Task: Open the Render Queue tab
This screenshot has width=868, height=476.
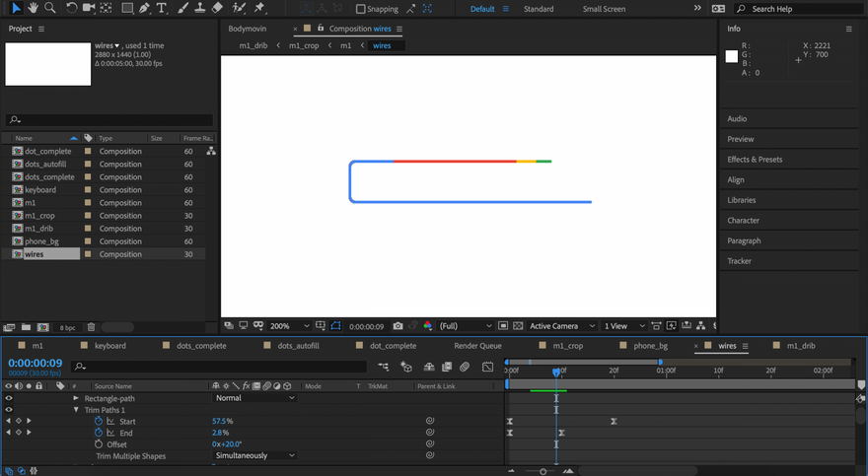Action: tap(477, 346)
